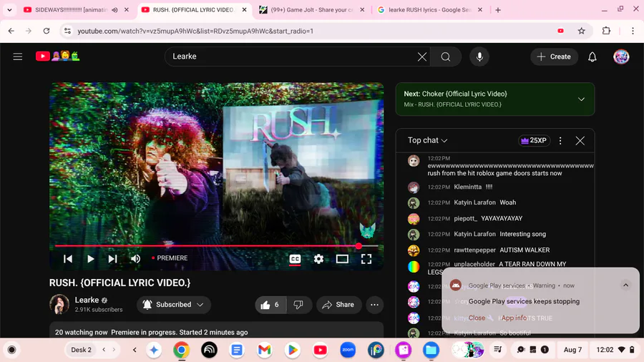This screenshot has height=362, width=644.
Task: Close the live chat panel
Action: (x=580, y=141)
